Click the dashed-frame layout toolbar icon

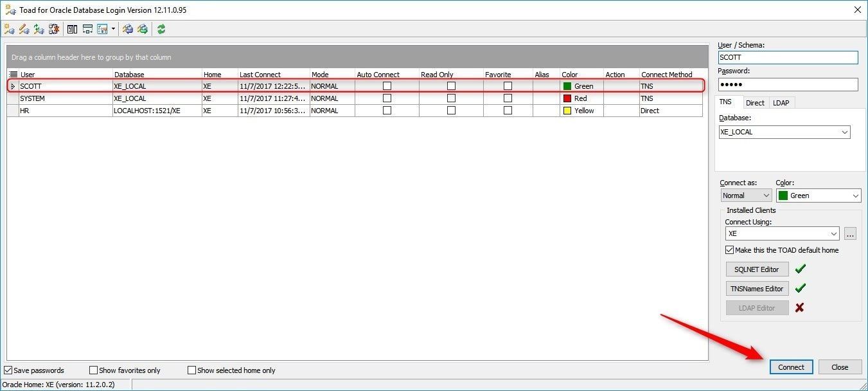pyautogui.click(x=87, y=29)
